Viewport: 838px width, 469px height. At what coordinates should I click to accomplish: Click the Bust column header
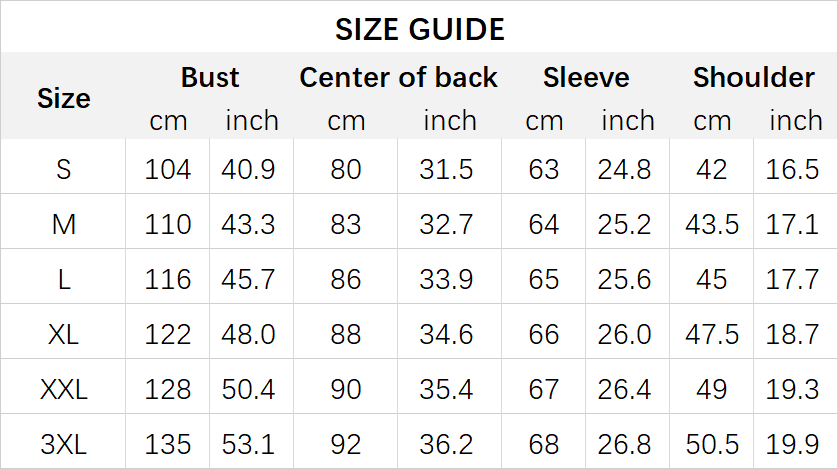tap(210, 78)
